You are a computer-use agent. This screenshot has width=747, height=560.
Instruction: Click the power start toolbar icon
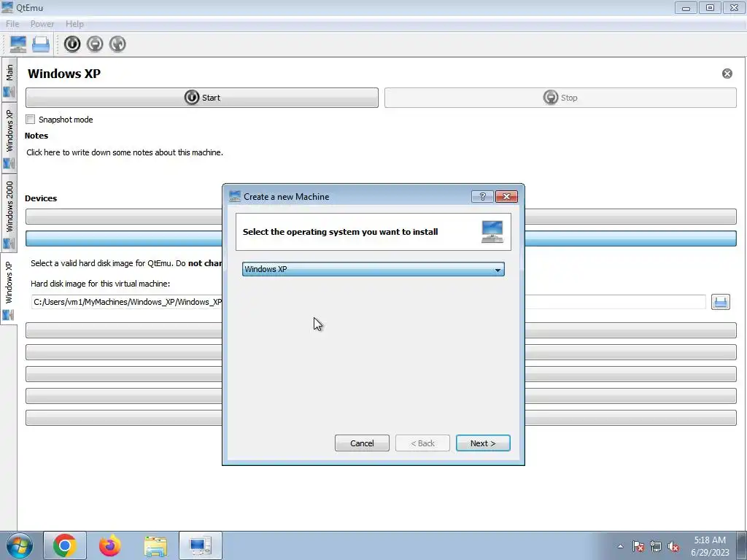click(x=72, y=44)
